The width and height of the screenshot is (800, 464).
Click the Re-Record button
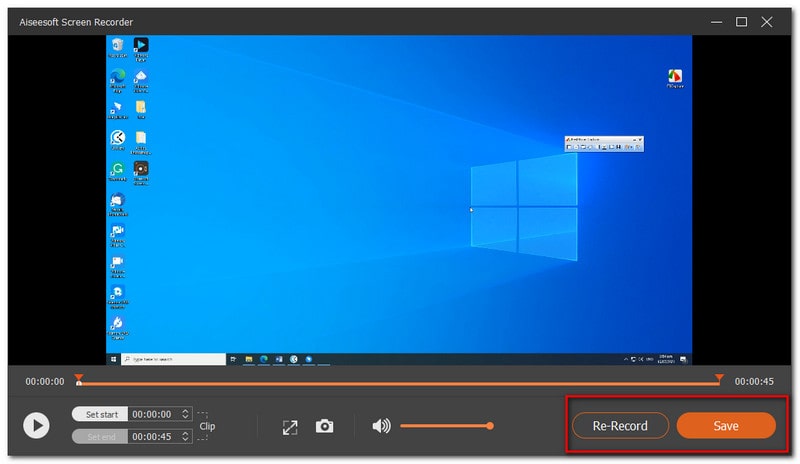(620, 426)
